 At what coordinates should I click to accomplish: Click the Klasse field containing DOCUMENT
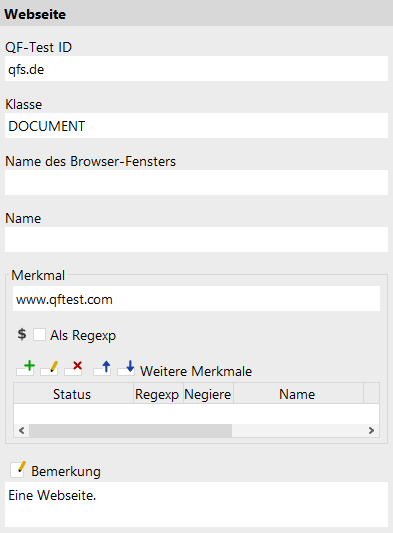pos(196,125)
